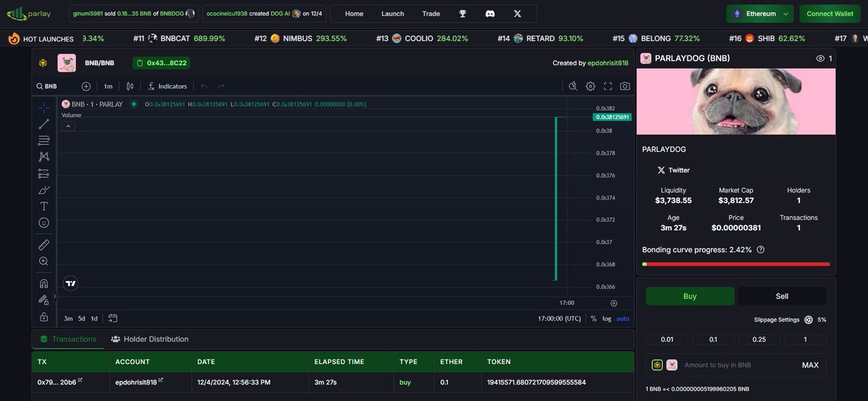The width and height of the screenshot is (868, 401).
Task: Open the forecasting and measurement tools
Action: point(44,173)
